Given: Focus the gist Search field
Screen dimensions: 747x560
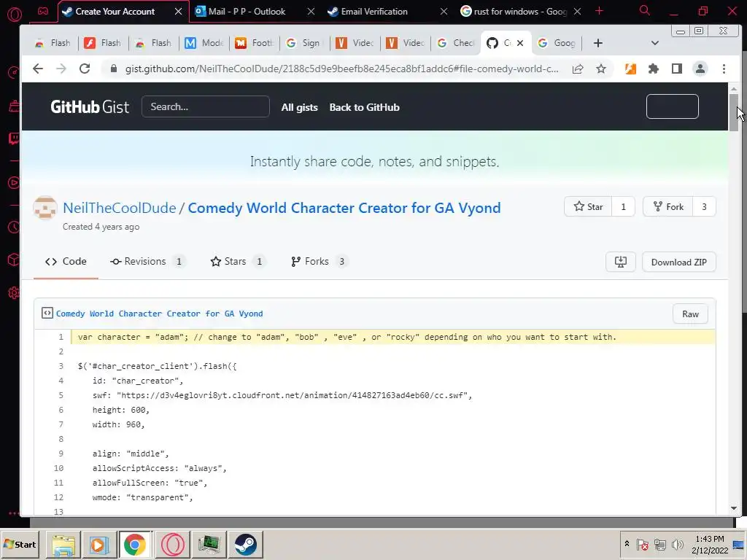Looking at the screenshot, I should [205, 106].
